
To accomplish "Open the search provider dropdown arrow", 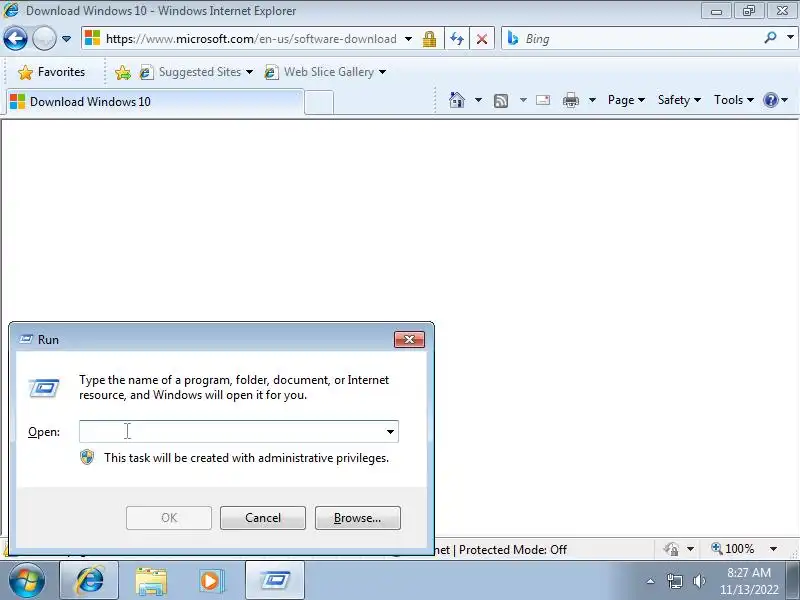I will point(790,38).
